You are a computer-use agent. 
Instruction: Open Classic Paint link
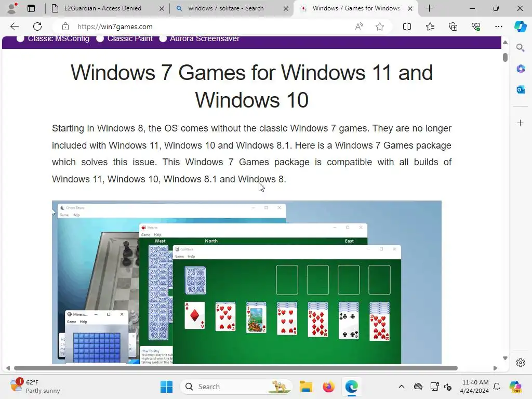(130, 38)
